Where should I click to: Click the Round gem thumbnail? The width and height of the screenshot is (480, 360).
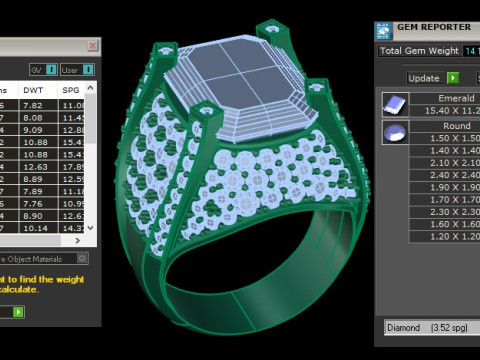[395, 132]
